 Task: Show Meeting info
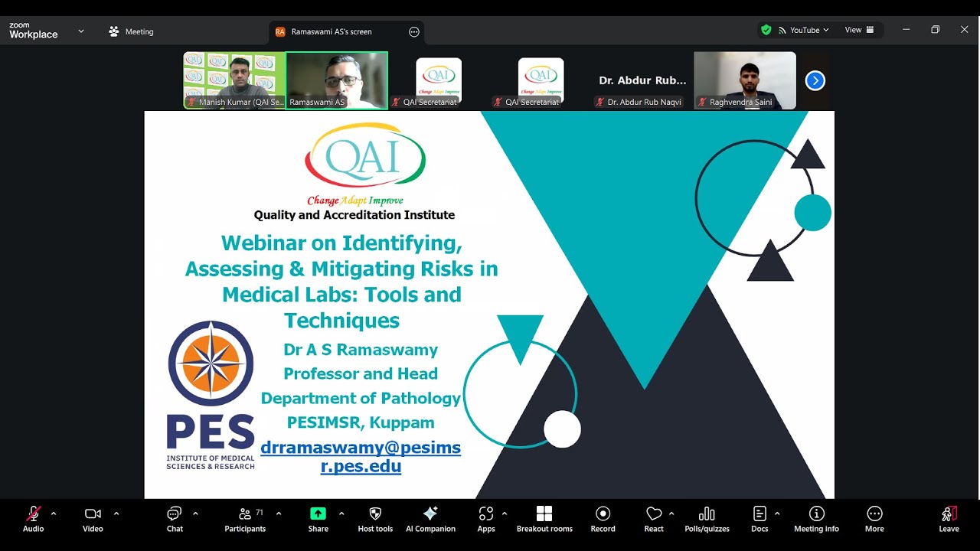[816, 519]
